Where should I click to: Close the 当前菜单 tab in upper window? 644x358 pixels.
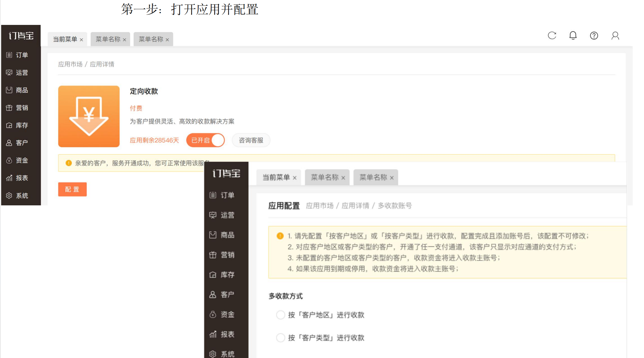click(81, 40)
